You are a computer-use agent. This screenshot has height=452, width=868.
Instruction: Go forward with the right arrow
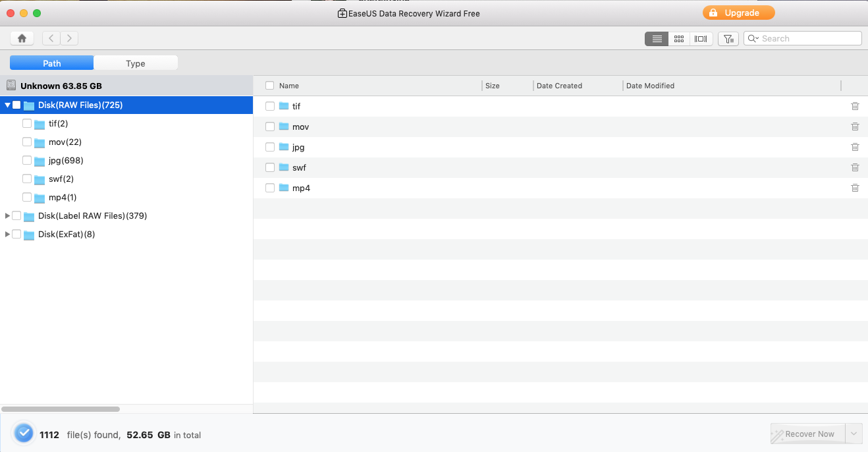(69, 38)
